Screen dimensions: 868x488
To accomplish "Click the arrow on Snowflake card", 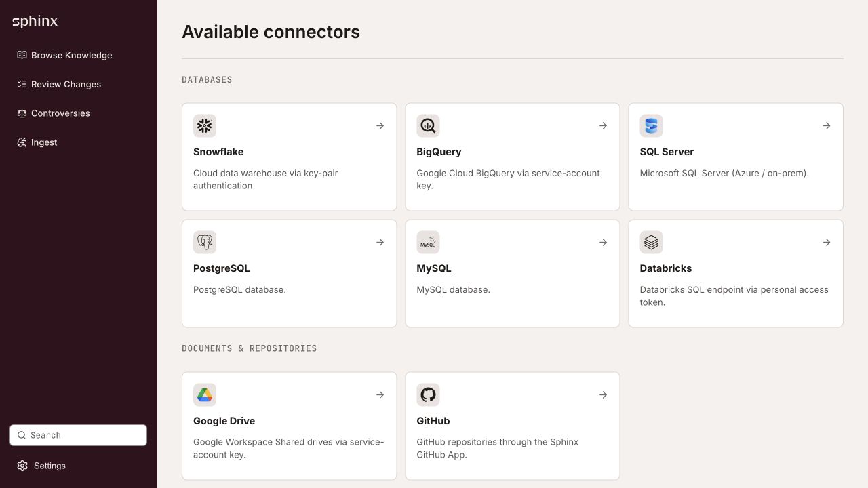I will pos(380,125).
